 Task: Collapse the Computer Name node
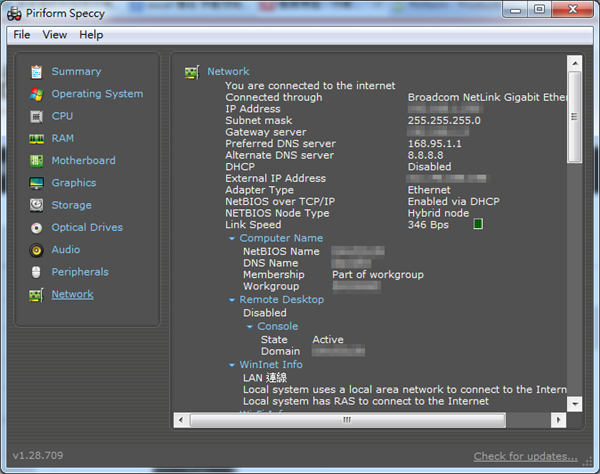232,238
